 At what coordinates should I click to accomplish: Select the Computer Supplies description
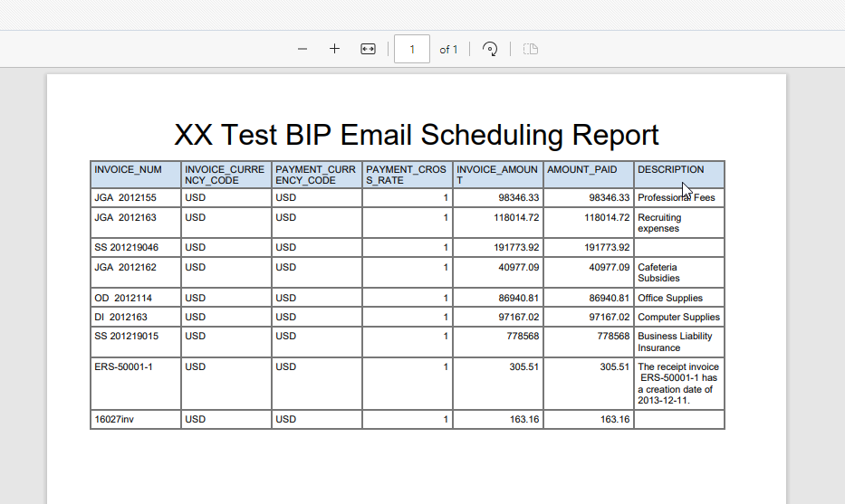(679, 318)
